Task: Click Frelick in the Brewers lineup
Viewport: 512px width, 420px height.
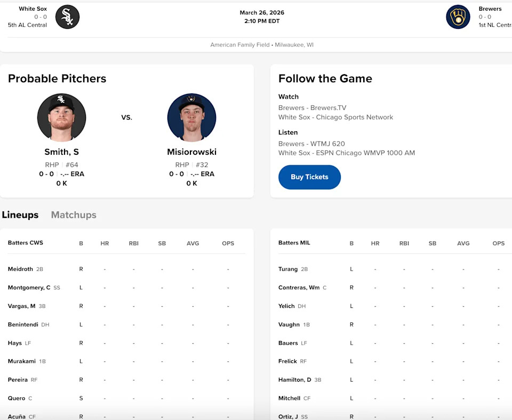Action: point(287,361)
